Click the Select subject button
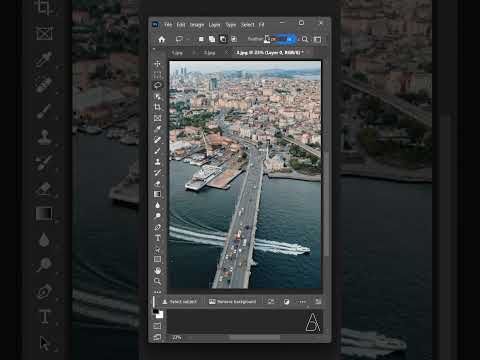The image size is (480, 360). coord(180,302)
